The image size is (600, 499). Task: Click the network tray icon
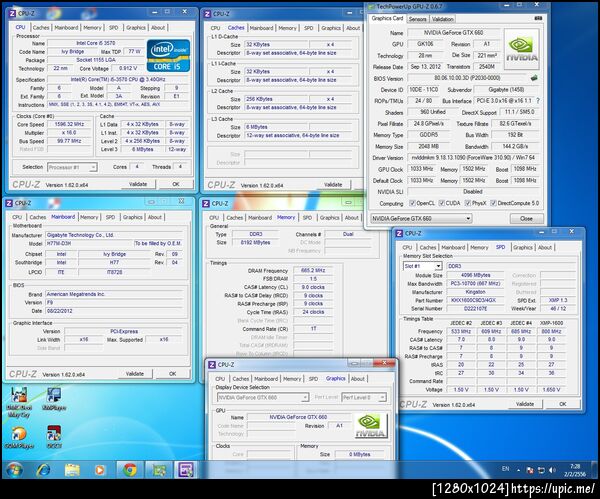coord(541,470)
